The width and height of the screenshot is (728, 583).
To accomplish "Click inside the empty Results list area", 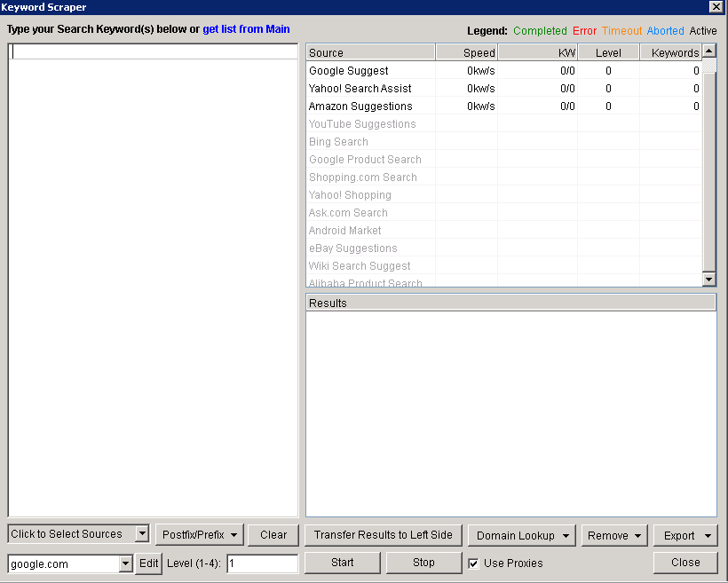I will tap(511, 414).
